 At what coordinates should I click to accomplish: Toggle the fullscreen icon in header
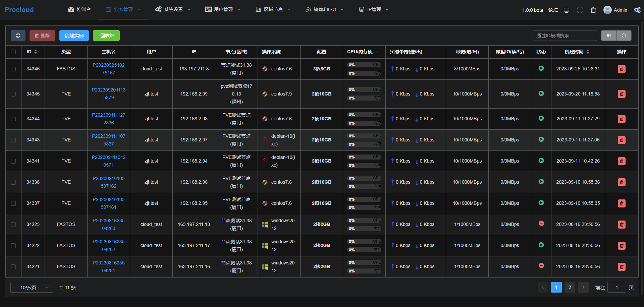(x=580, y=10)
